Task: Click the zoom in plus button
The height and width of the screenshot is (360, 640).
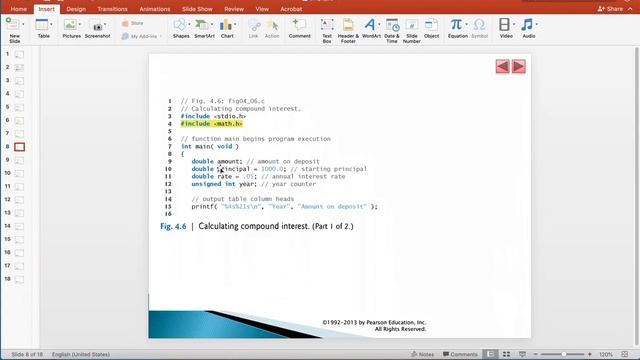Action: point(590,354)
